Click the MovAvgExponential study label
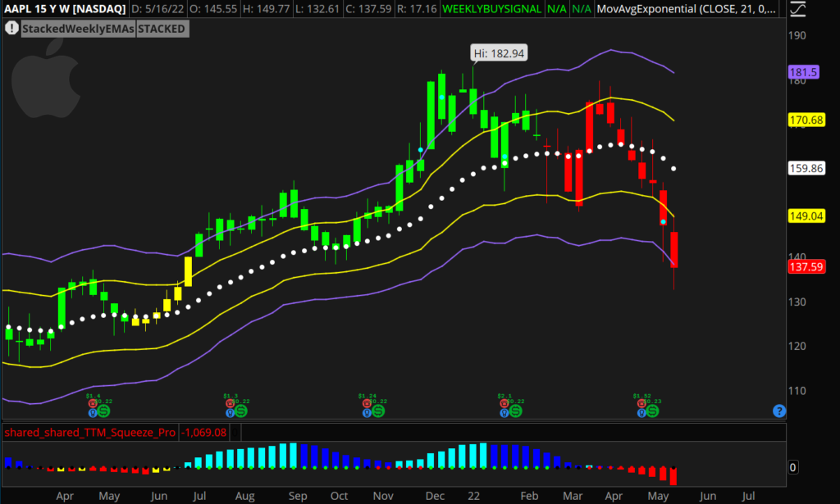Screen dimensions: 840x504 click(x=687, y=9)
